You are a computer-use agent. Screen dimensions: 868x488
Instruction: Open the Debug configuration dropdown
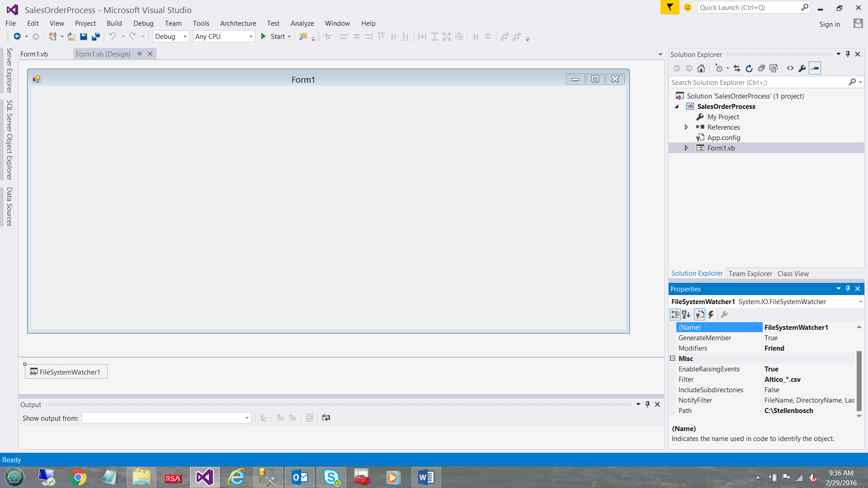pyautogui.click(x=184, y=36)
